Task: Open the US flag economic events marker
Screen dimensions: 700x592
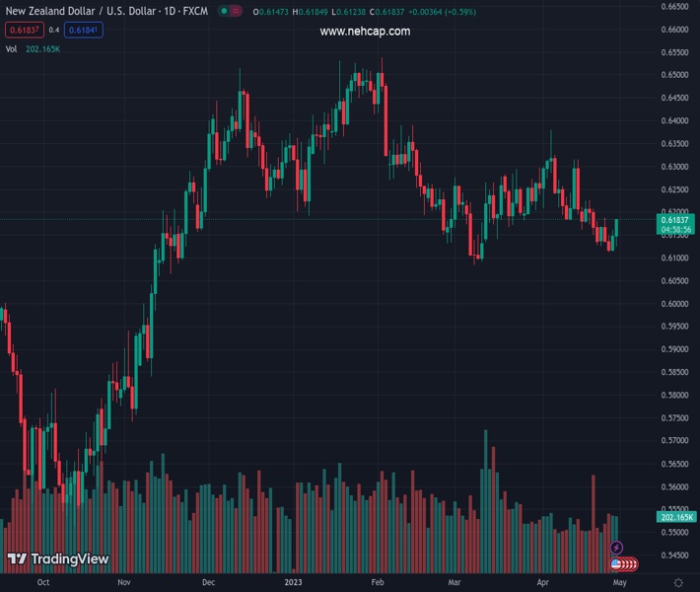Action: pyautogui.click(x=617, y=564)
